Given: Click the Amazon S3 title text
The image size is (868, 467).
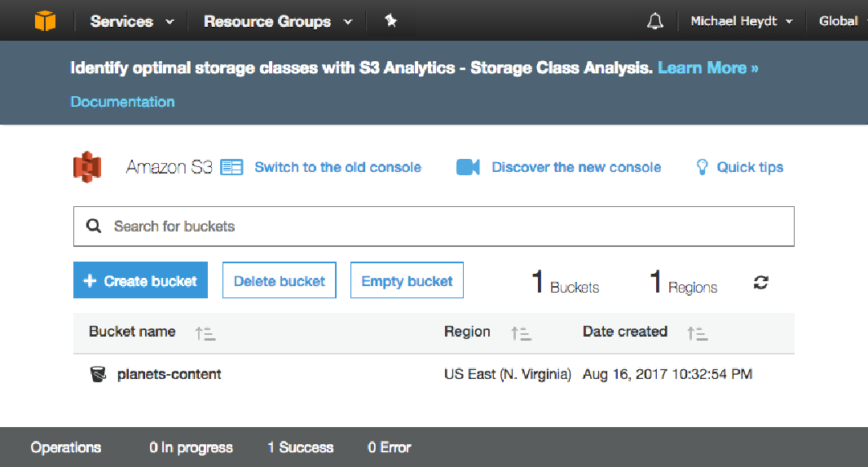Looking at the screenshot, I should point(169,167).
